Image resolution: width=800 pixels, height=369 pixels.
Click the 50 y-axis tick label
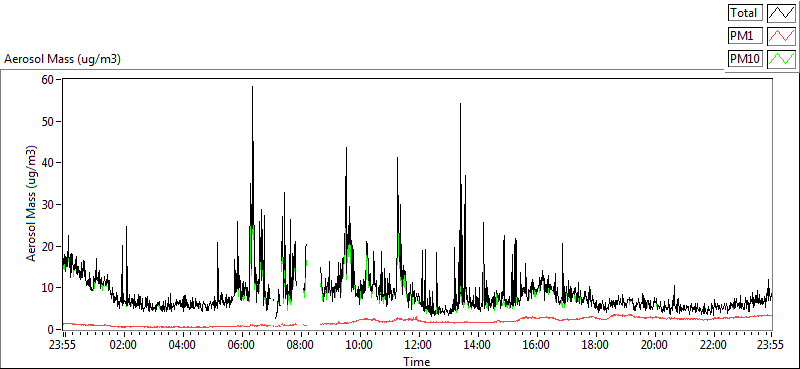[x=48, y=121]
